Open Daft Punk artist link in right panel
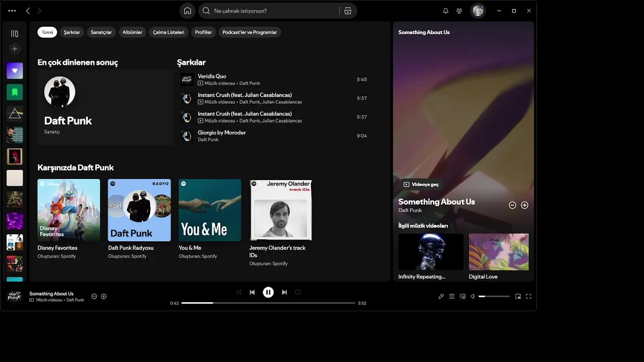Viewport: 644px width, 362px height. [x=410, y=210]
